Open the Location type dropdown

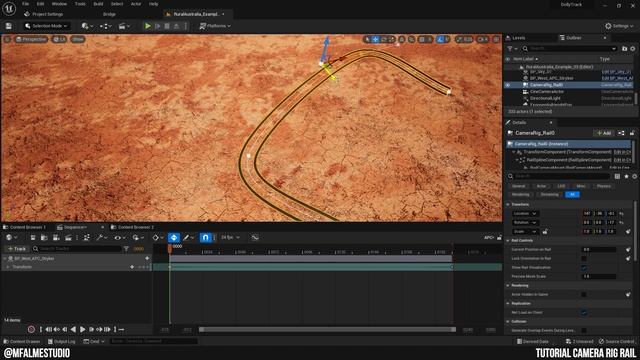[x=525, y=213]
